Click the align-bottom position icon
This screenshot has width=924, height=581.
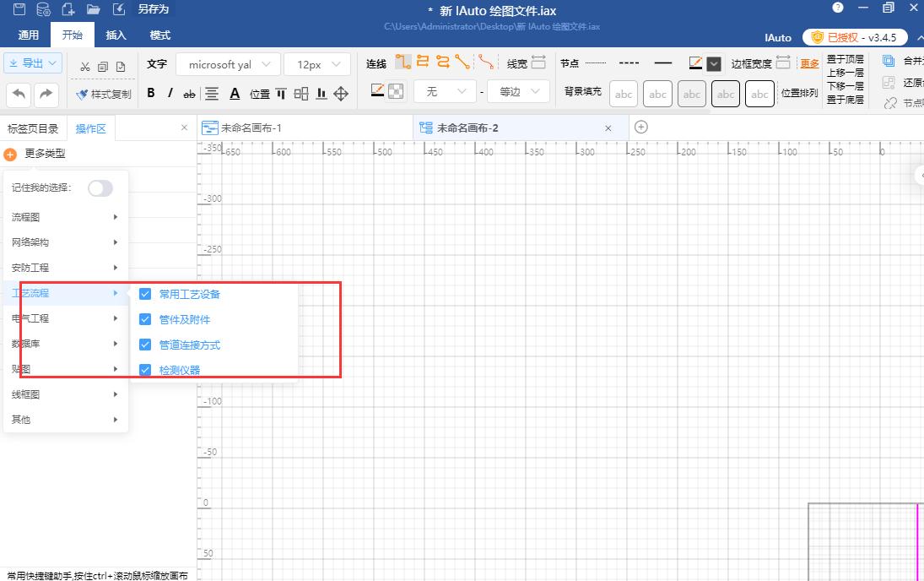point(322,94)
